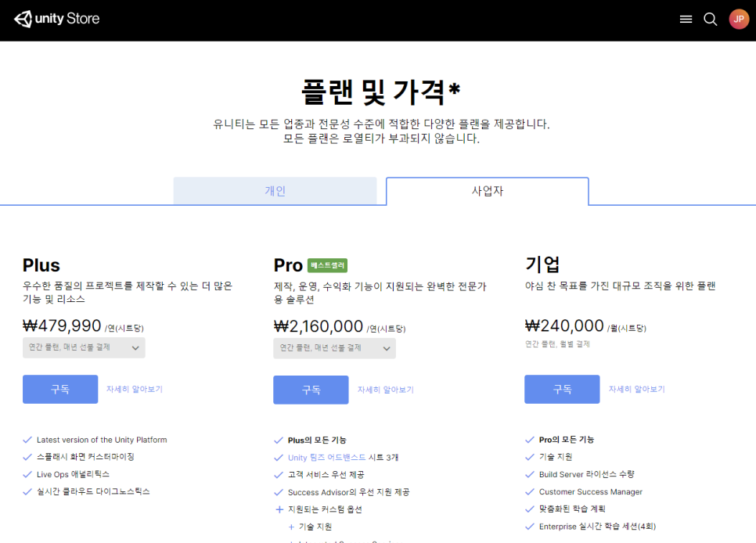Click 'Success Advisor의 우선 지원 제공' text

tap(348, 492)
